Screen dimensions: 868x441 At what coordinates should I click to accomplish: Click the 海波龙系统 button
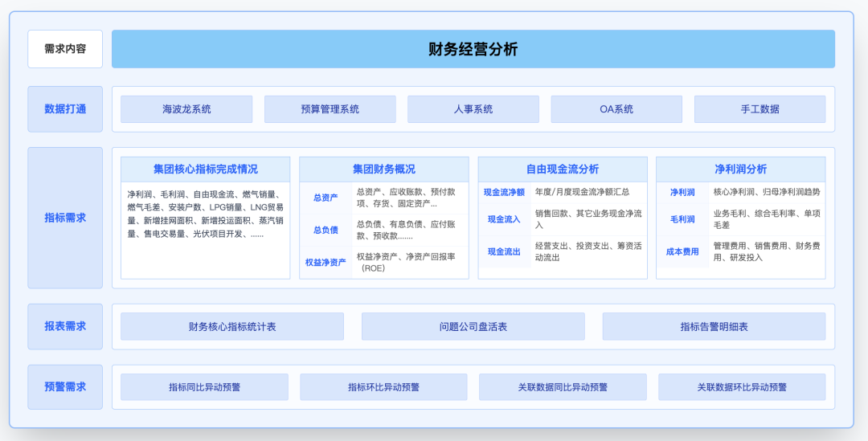(x=186, y=109)
